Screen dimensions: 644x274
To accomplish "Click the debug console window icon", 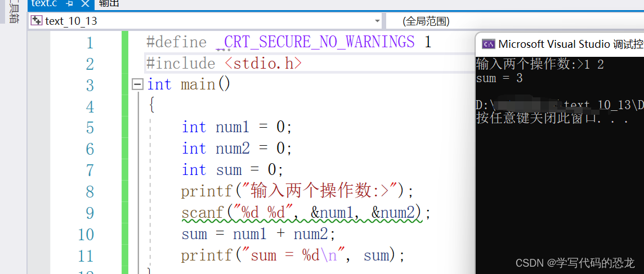I will [x=488, y=44].
